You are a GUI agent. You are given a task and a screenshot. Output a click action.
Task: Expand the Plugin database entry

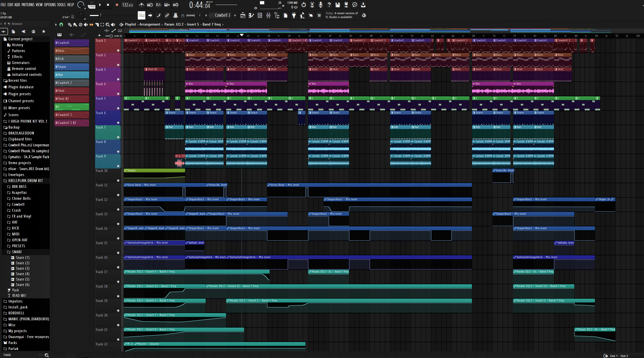pyautogui.click(x=21, y=87)
